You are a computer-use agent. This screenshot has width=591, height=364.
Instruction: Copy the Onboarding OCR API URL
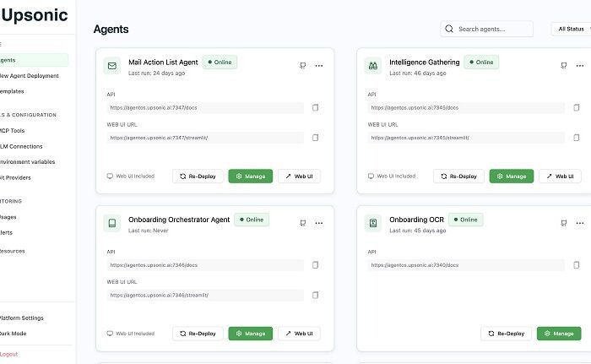click(577, 265)
